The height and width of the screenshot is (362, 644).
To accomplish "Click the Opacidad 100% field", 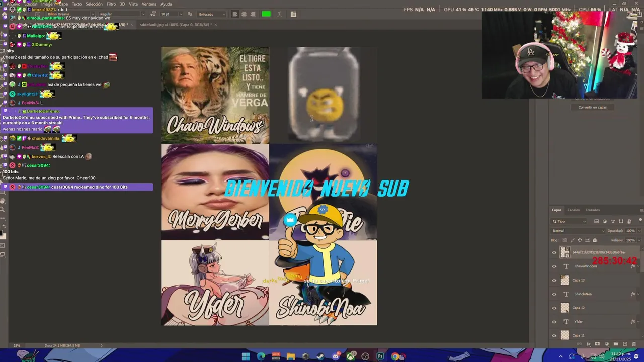I will 630,231.
